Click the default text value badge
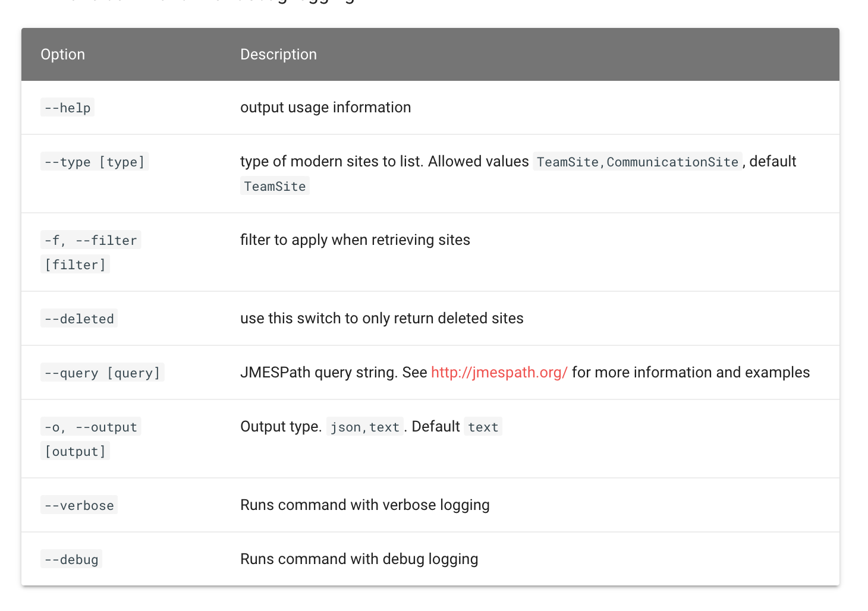This screenshot has width=868, height=611. click(x=483, y=426)
